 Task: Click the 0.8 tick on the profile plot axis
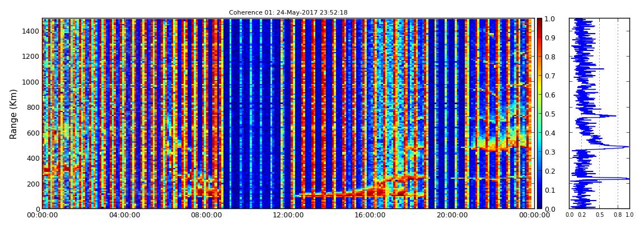coord(618,215)
